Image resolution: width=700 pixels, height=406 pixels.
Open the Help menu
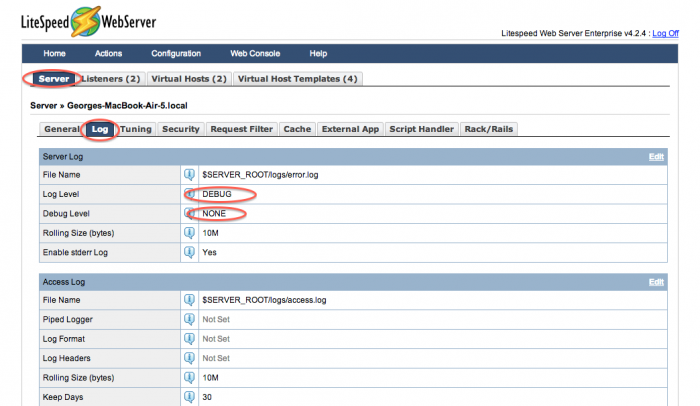coord(318,54)
